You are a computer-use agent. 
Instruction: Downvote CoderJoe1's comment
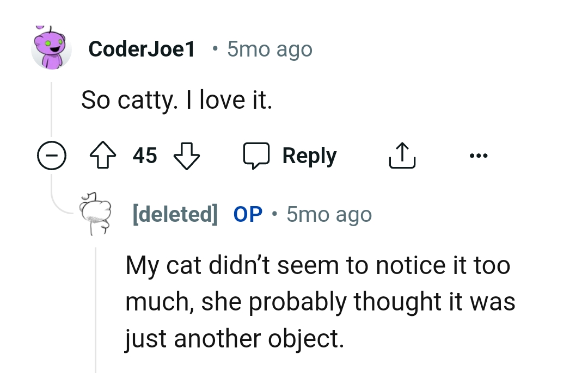(186, 155)
